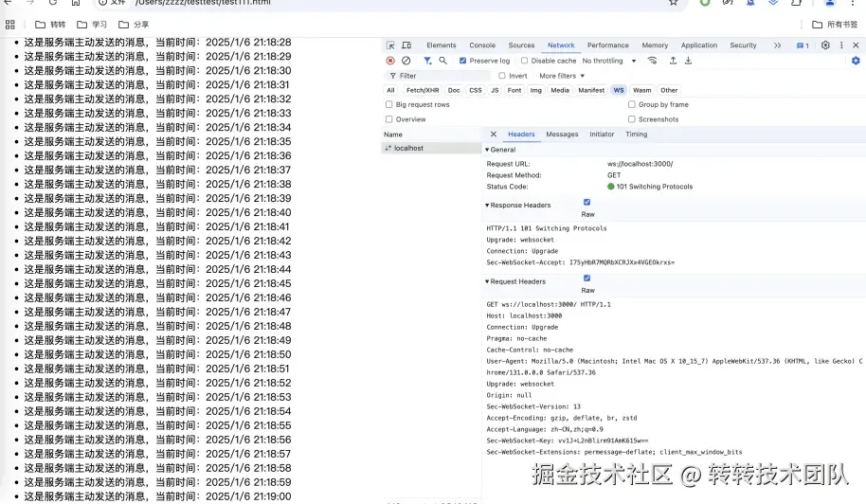The image size is (866, 504).
Task: Open the Memory tab
Action: click(655, 45)
